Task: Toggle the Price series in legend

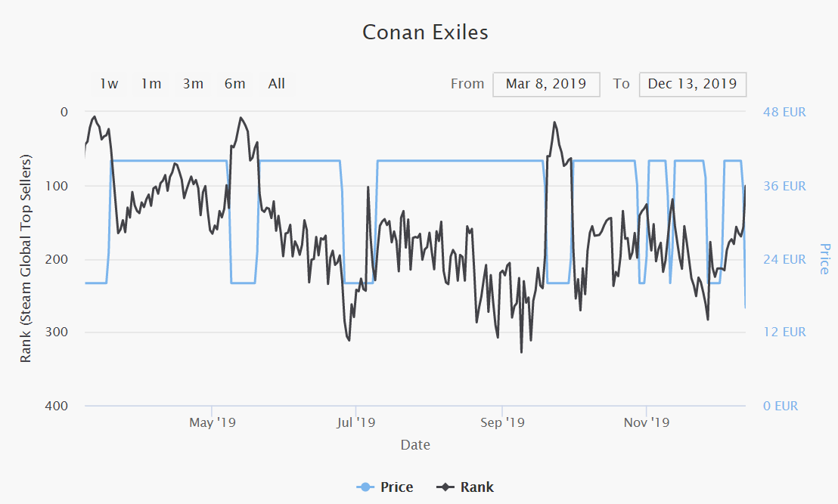Action: (x=396, y=487)
